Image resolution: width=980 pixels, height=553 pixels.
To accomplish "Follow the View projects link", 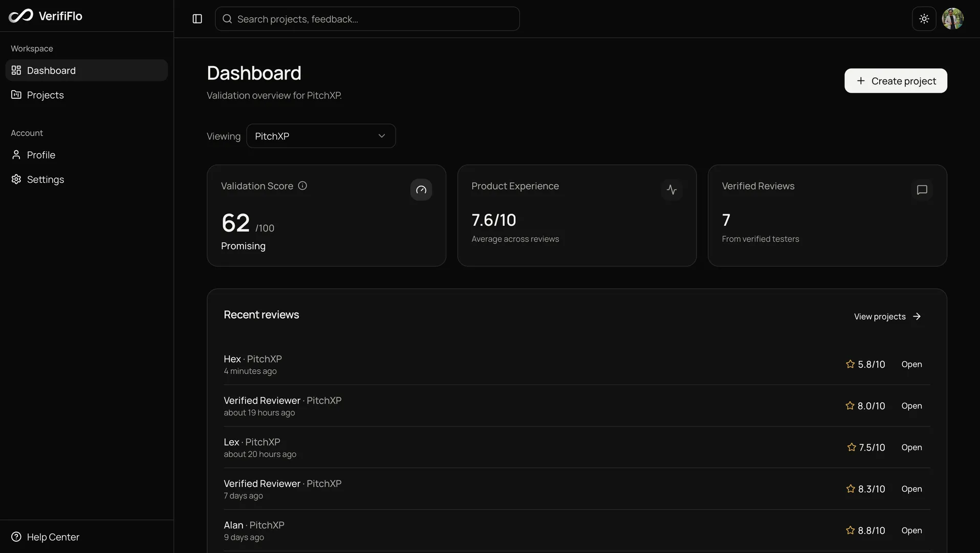I will click(888, 316).
